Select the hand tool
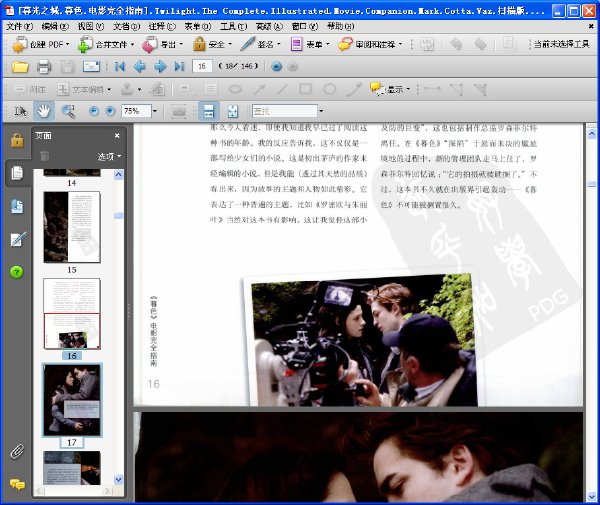Viewport: 600px width, 505px height. pyautogui.click(x=44, y=111)
